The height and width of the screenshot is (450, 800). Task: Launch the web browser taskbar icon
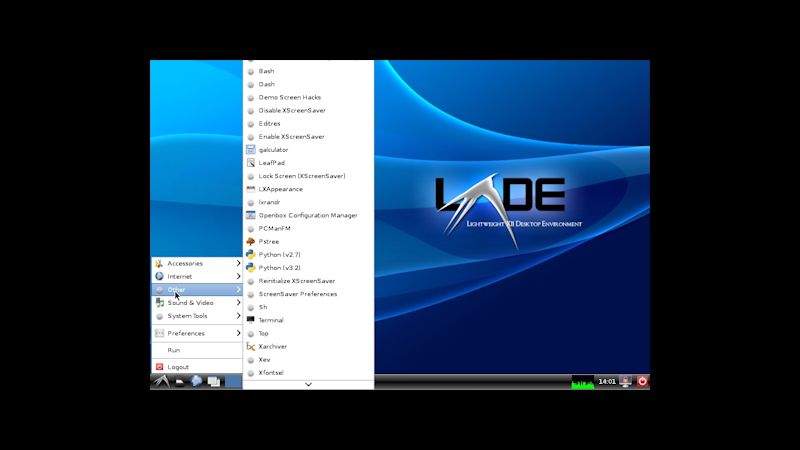[x=196, y=381]
